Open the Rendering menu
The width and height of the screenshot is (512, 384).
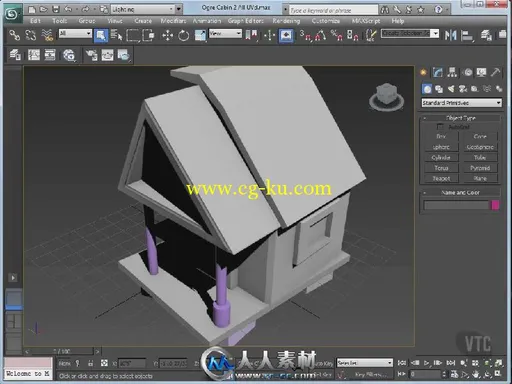(286, 21)
